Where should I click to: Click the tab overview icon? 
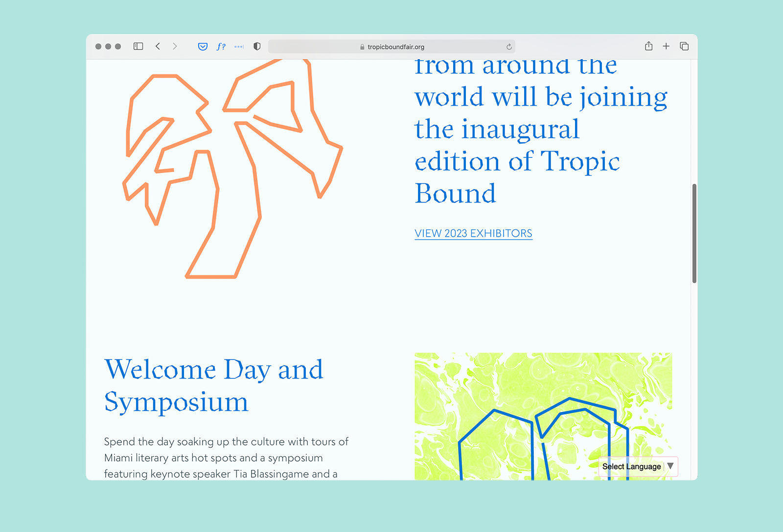pos(684,46)
